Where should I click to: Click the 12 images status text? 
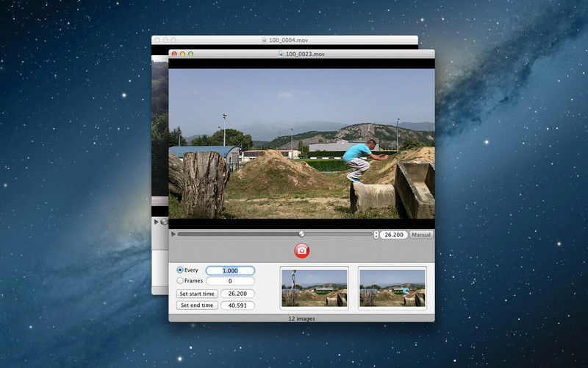pos(301,319)
